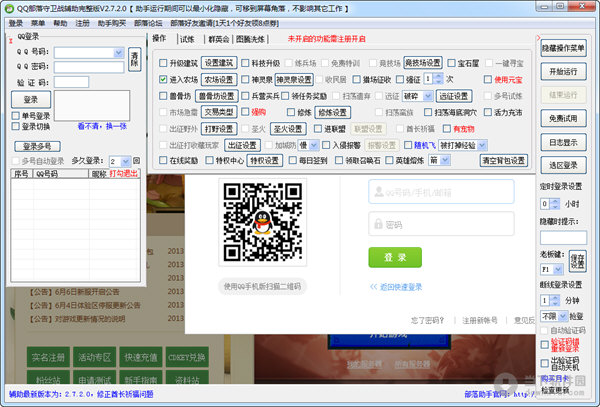This screenshot has width=600, height=407.
Task: Open the 多久登录 dropdown showing 2
Action: click(x=126, y=161)
